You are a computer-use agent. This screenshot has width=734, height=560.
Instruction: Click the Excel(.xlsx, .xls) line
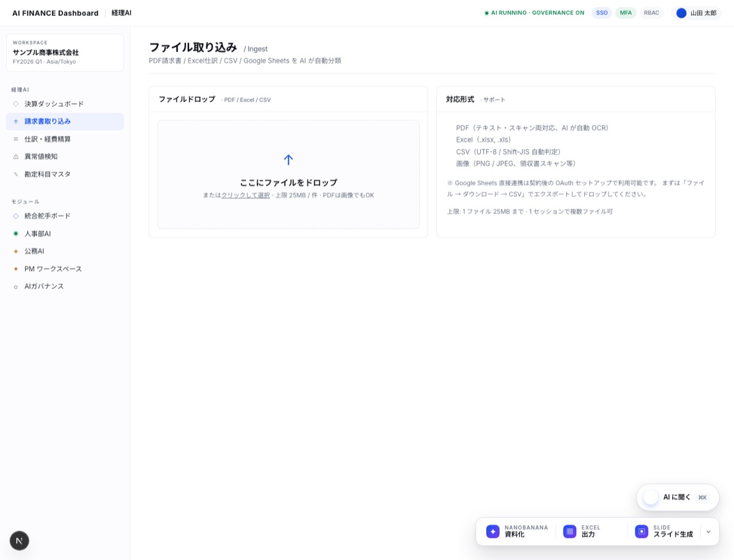484,139
